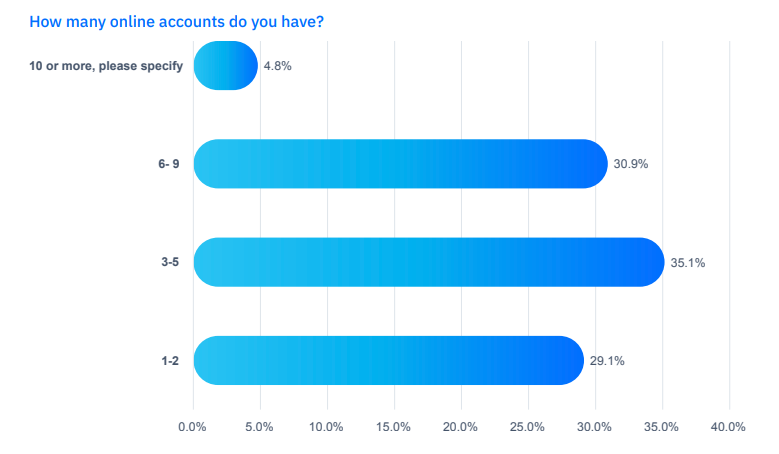
Task: Select the "3-5" category label
Action: point(169,263)
